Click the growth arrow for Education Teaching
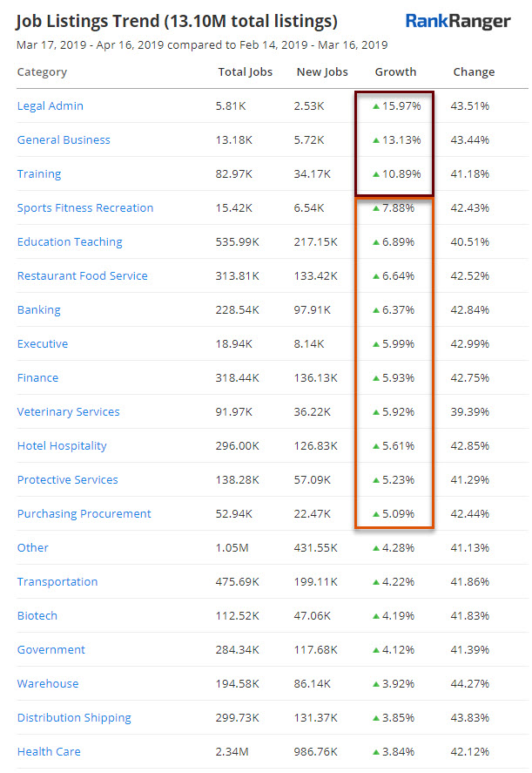Screen dimensions: 532x773 (375, 242)
